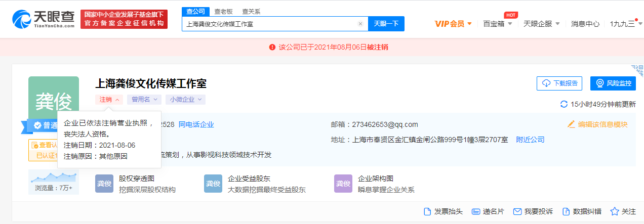Open the TianYanCha logo home page
This screenshot has height=224, width=644.
point(44,19)
